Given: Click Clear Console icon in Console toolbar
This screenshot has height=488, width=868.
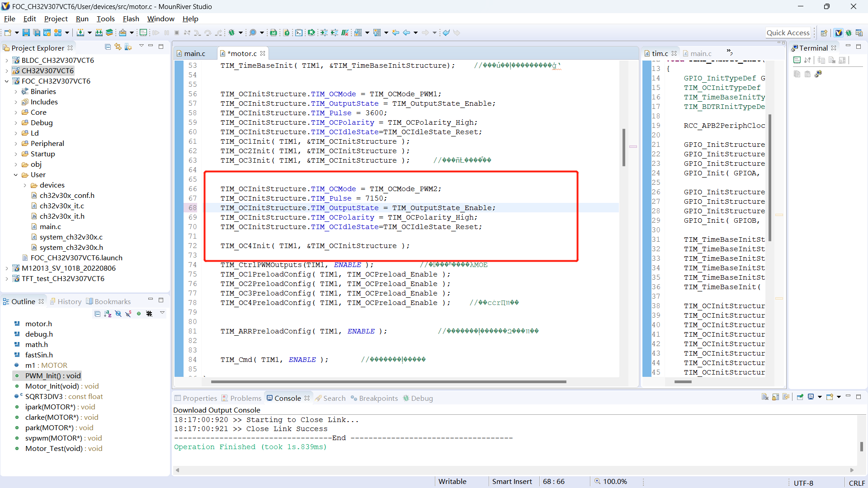Looking at the screenshot, I should (x=765, y=397).
